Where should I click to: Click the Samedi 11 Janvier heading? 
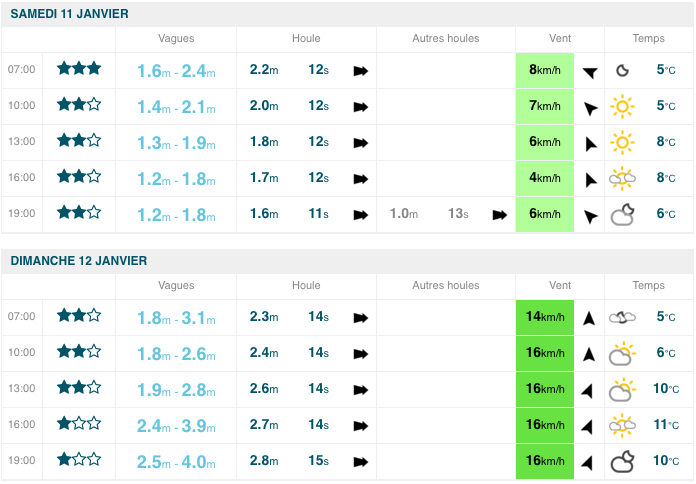[69, 13]
